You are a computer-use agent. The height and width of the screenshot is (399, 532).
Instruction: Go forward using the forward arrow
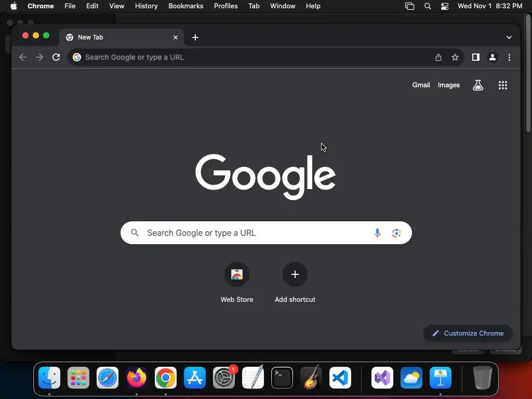tap(39, 57)
